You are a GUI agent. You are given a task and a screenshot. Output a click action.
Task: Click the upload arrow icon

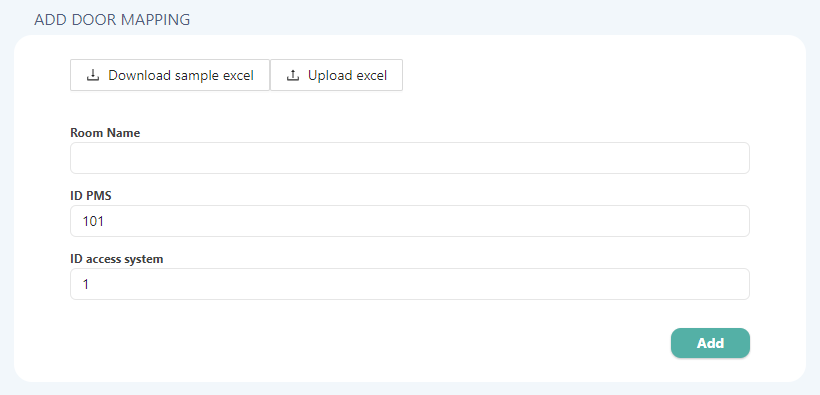293,75
